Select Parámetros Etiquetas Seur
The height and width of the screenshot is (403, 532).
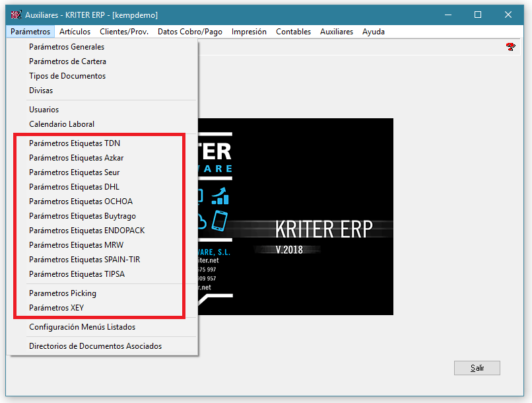point(102,172)
